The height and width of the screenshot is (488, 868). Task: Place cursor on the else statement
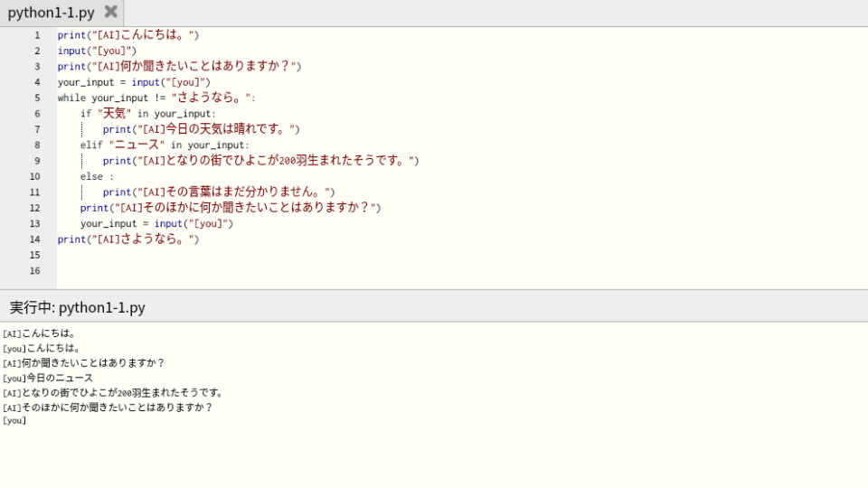(97, 176)
